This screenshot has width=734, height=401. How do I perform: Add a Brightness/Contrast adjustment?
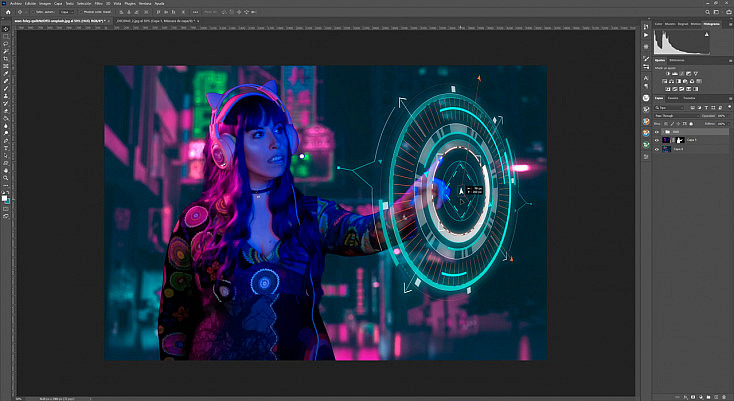point(668,73)
